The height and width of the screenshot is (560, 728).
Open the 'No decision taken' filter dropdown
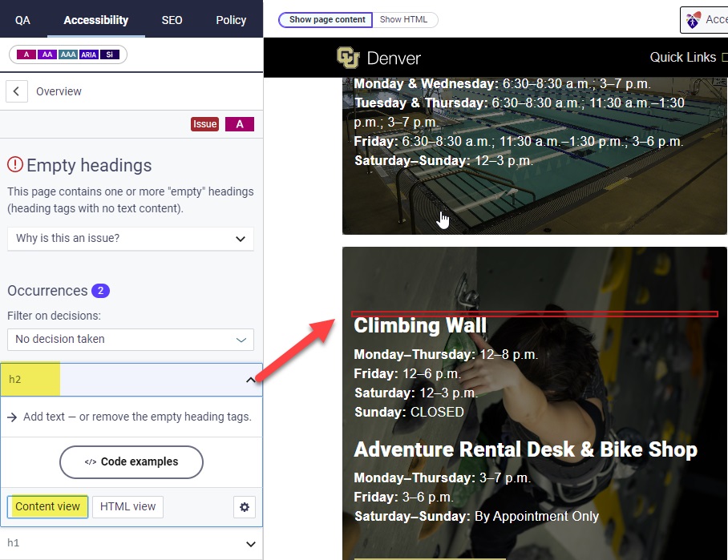tap(131, 340)
